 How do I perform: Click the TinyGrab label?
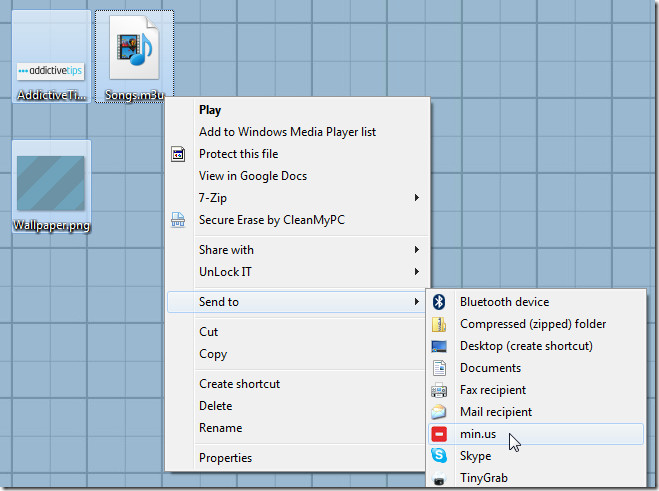484,478
